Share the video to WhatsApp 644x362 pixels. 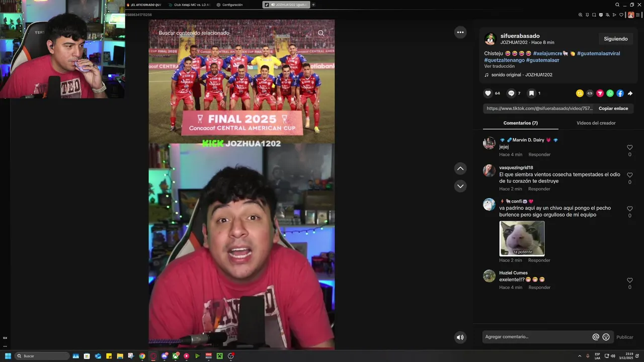tap(610, 94)
